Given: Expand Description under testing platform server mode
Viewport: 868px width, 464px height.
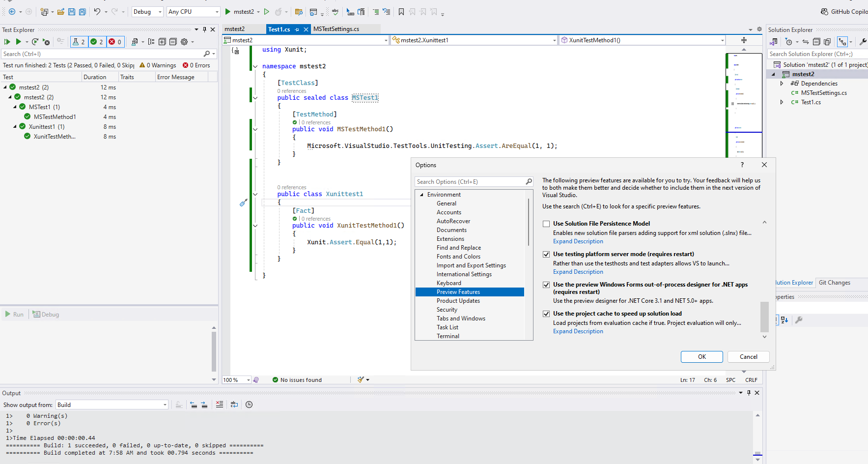Looking at the screenshot, I should (578, 272).
